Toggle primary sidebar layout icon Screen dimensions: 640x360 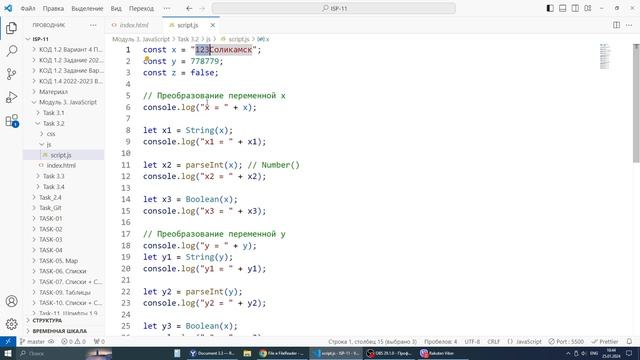coord(550,8)
